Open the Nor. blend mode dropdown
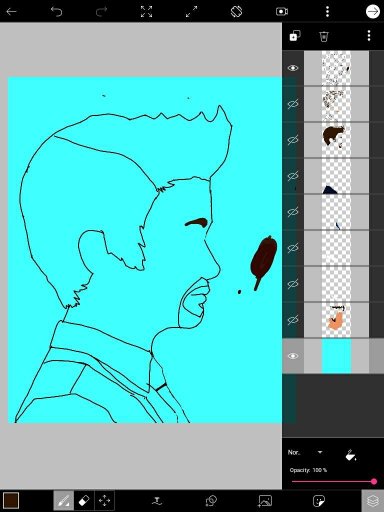The width and height of the screenshot is (384, 512). pos(305,453)
